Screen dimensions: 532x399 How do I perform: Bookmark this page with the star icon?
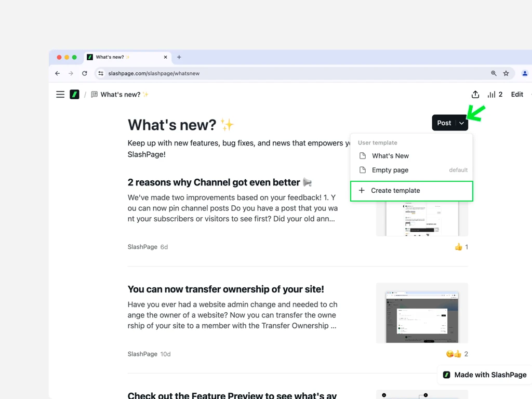[x=506, y=73]
